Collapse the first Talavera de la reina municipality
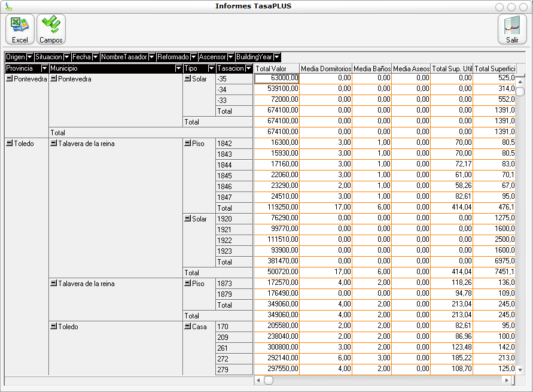Screen dimensions: 533x392 (54, 144)
